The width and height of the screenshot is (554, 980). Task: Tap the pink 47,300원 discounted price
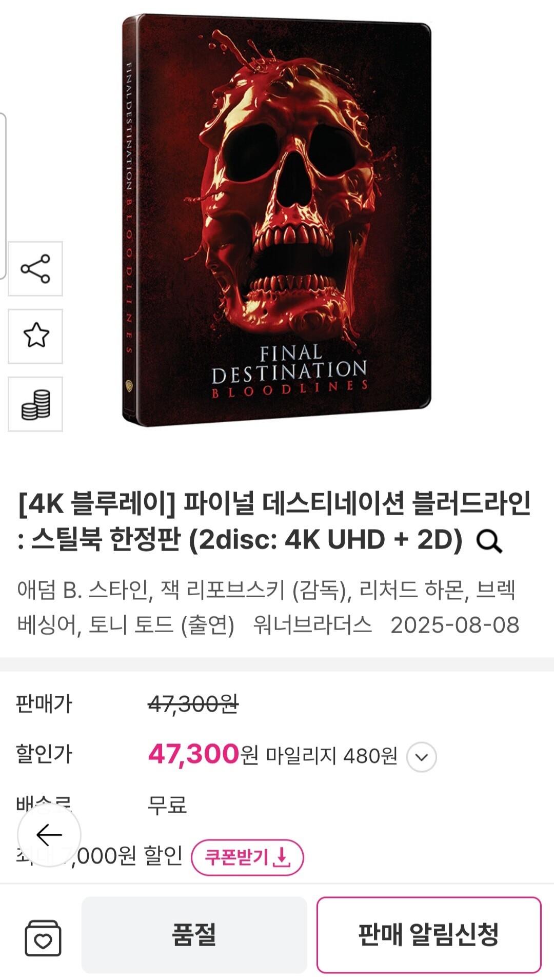click(x=203, y=754)
